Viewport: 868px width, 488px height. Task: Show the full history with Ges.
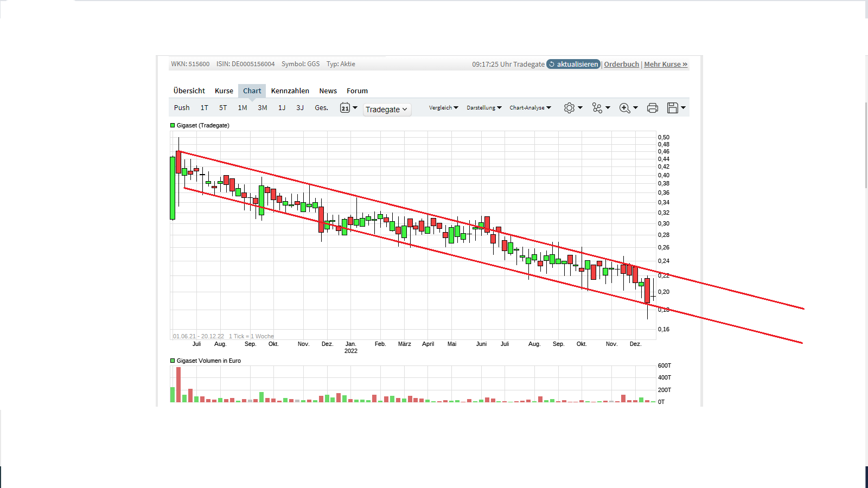coord(322,108)
